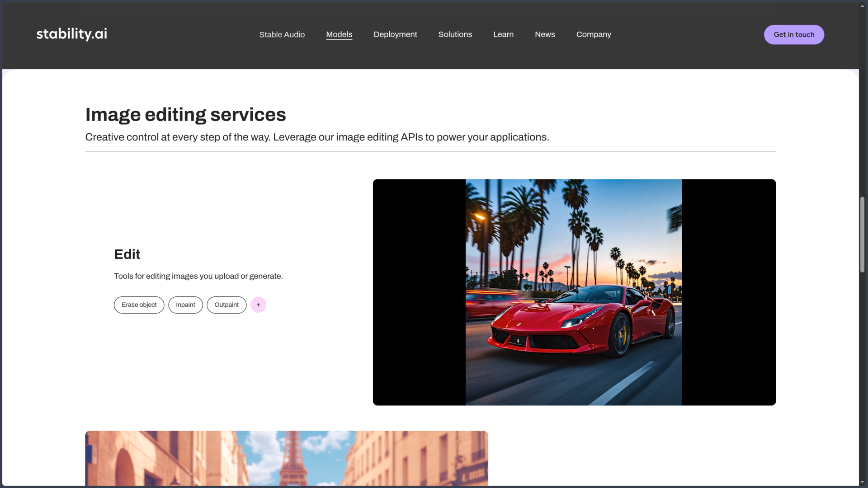Open the Models menu

339,34
